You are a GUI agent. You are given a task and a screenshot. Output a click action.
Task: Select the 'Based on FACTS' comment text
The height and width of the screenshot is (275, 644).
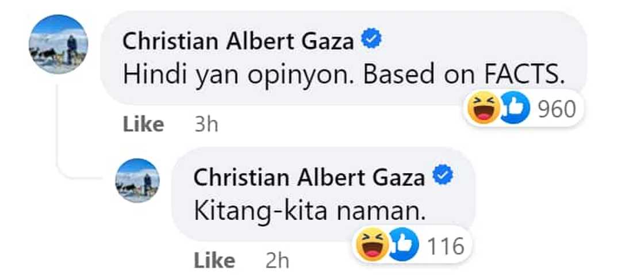(463, 76)
